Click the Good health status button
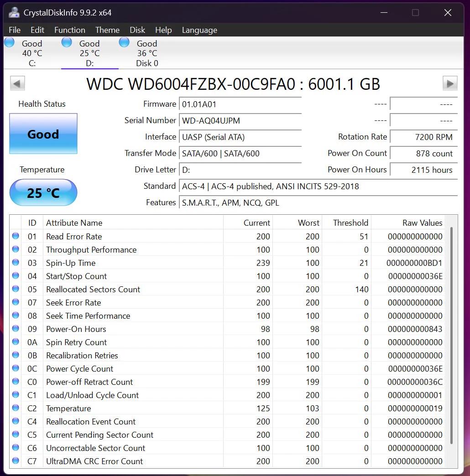This screenshot has width=470, height=476. pyautogui.click(x=43, y=134)
